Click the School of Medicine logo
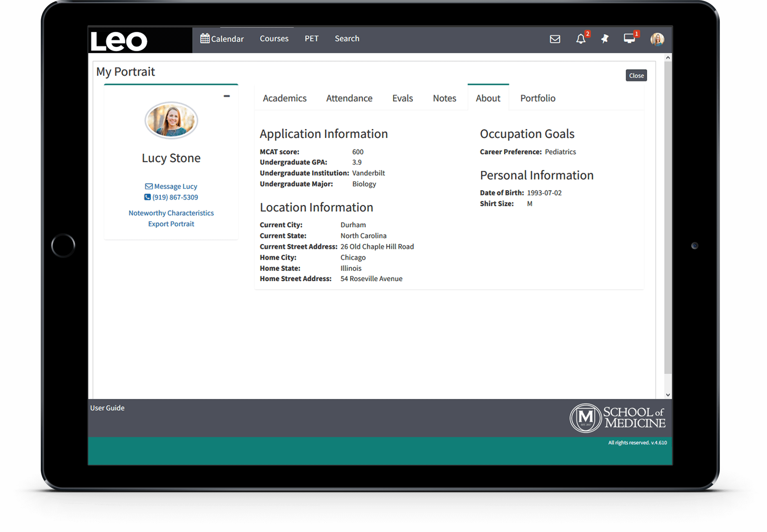 pyautogui.click(x=618, y=418)
